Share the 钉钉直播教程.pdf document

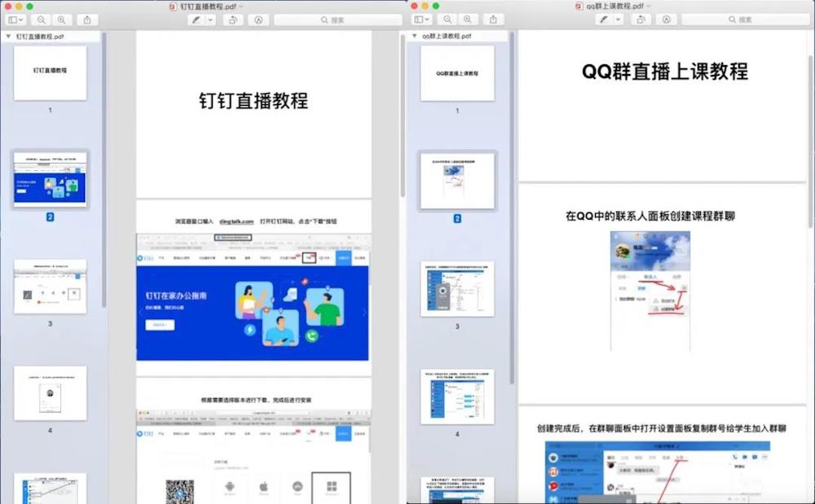coord(87,20)
